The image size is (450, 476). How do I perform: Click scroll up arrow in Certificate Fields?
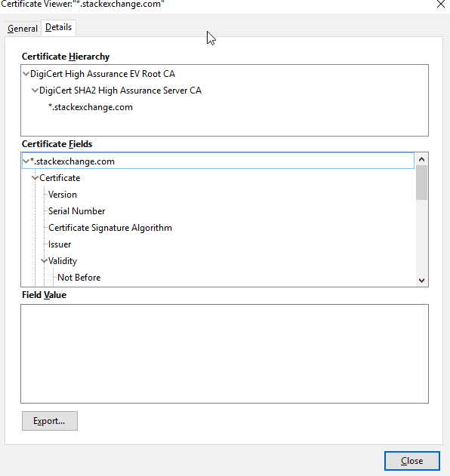pos(421,159)
